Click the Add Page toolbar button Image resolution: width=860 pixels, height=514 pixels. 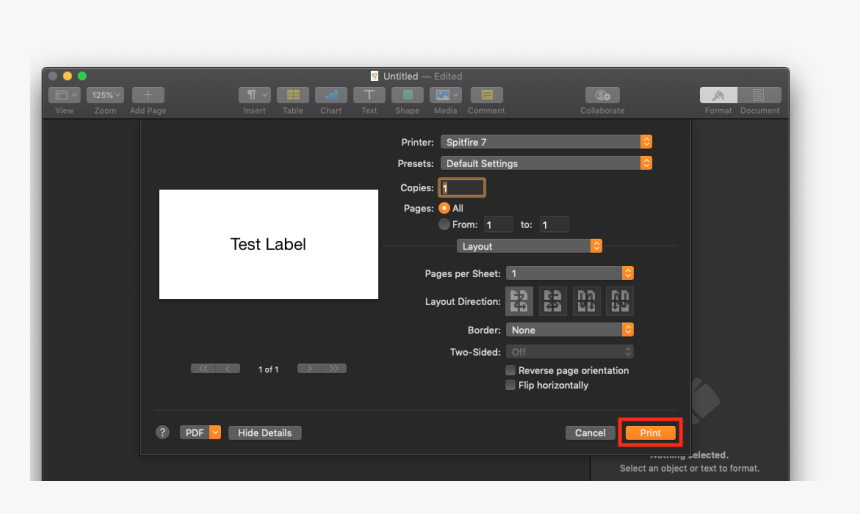point(148,95)
